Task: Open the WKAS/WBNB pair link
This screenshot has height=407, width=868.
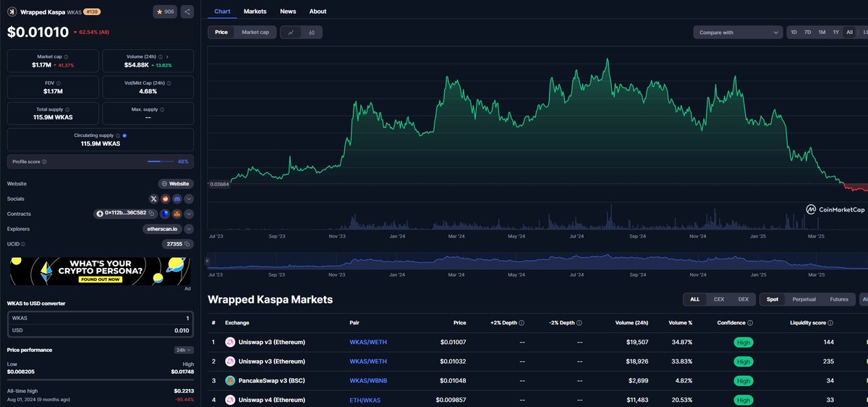Action: pyautogui.click(x=368, y=380)
